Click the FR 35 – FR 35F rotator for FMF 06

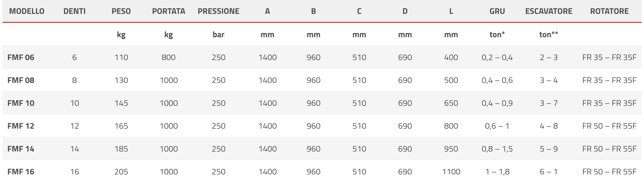click(609, 58)
